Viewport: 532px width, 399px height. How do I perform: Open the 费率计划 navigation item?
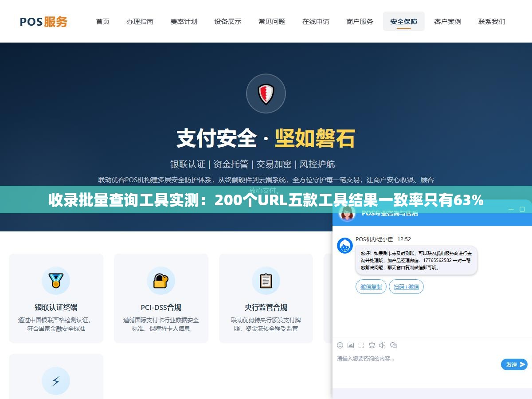coord(184,21)
